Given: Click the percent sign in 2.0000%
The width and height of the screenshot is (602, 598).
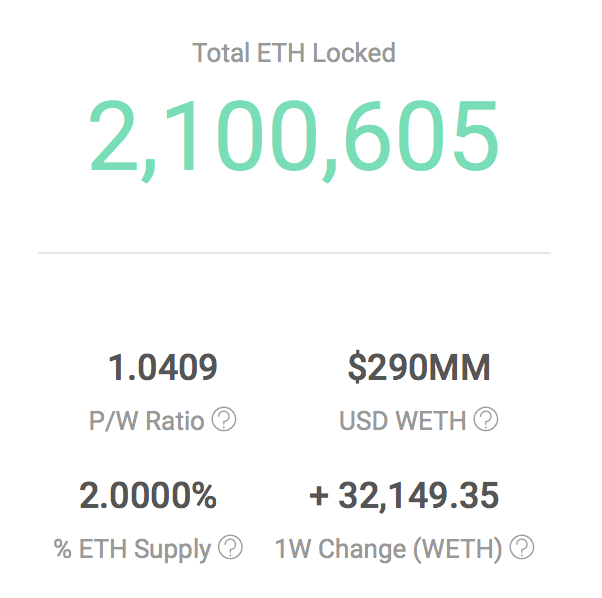Looking at the screenshot, I should tap(203, 496).
